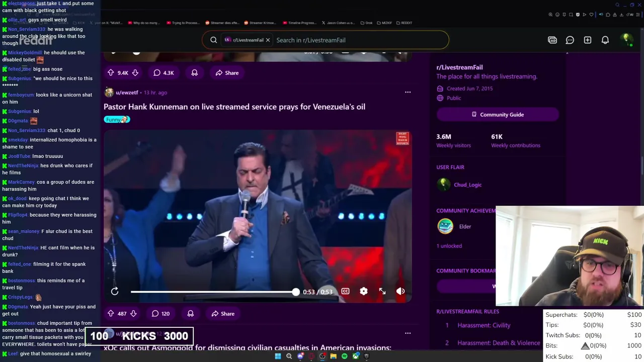Open the Jason Cohen X bookmark
The height and width of the screenshot is (362, 644).
point(338,23)
